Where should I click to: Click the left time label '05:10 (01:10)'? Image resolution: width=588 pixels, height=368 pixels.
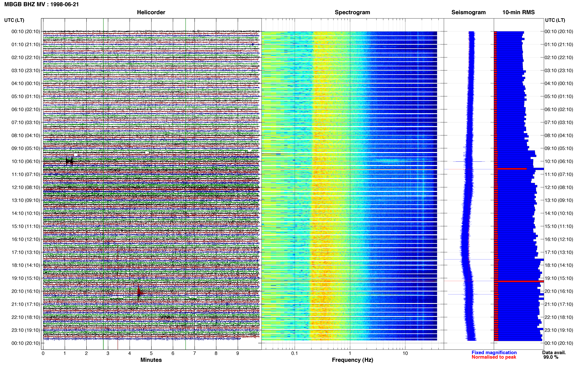click(26, 96)
